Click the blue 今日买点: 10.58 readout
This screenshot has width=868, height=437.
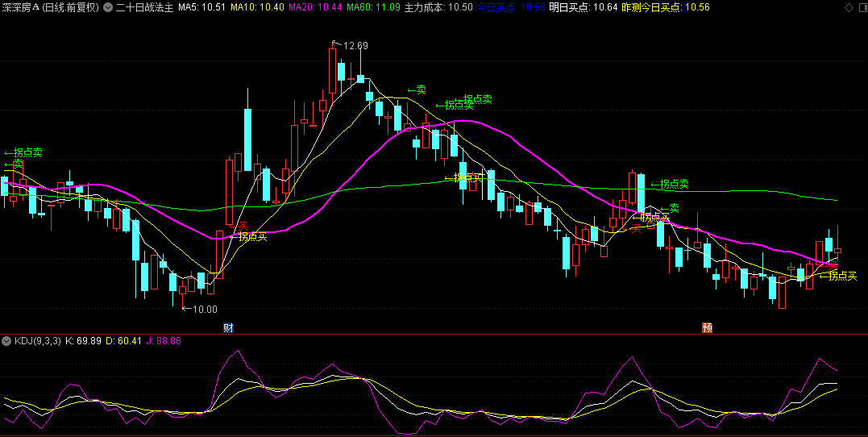point(511,8)
